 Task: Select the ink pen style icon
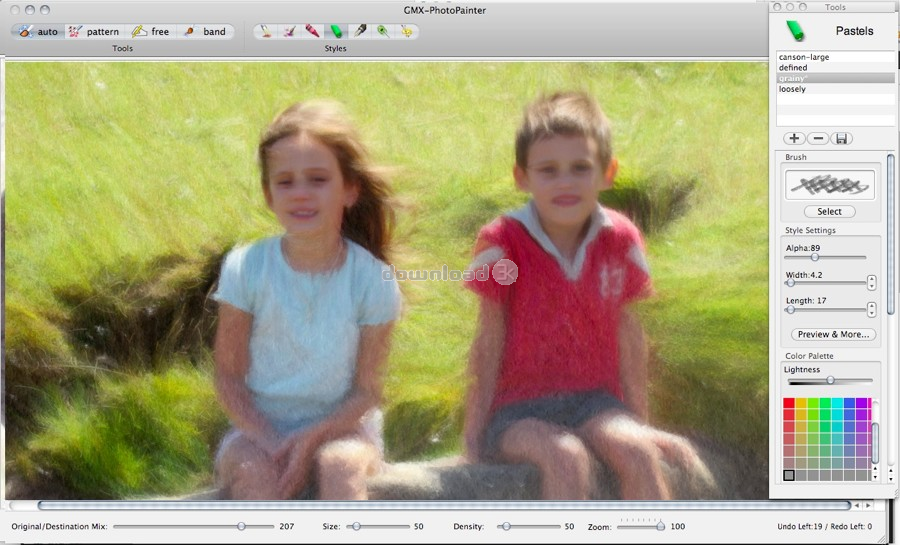click(x=359, y=32)
